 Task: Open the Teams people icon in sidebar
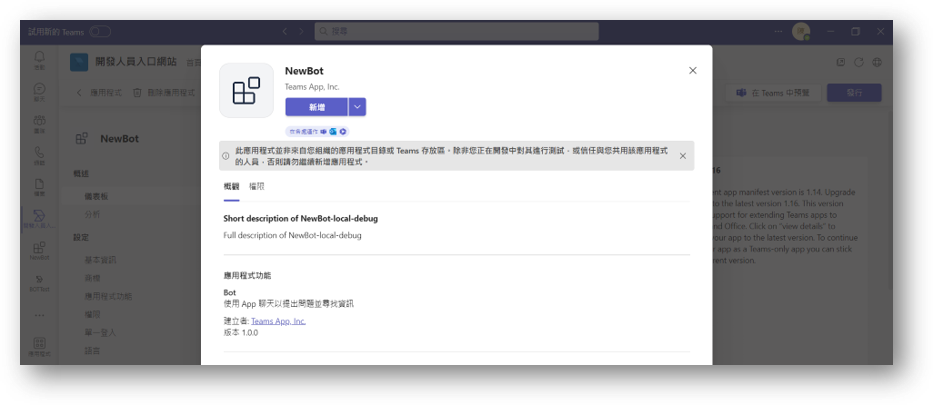(x=39, y=123)
